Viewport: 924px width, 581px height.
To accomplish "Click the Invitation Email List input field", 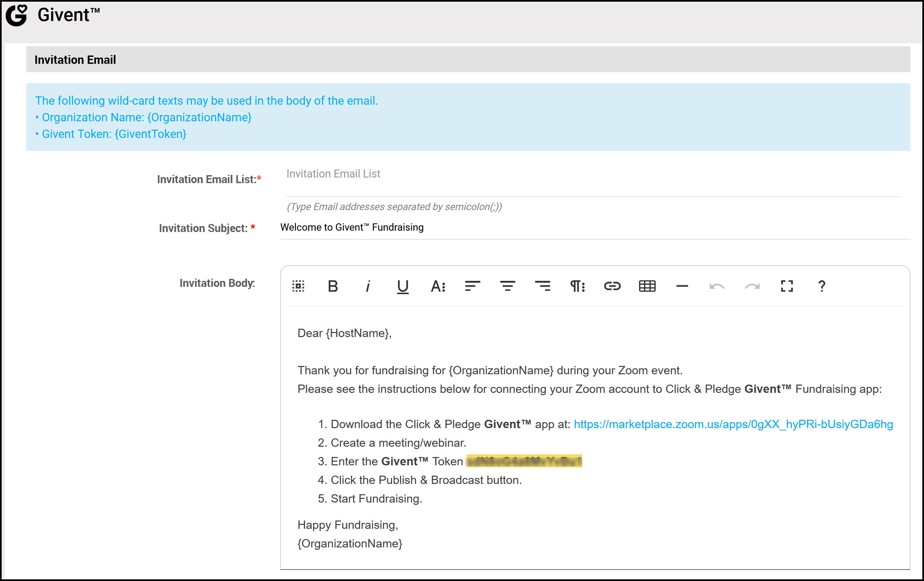I will [593, 180].
